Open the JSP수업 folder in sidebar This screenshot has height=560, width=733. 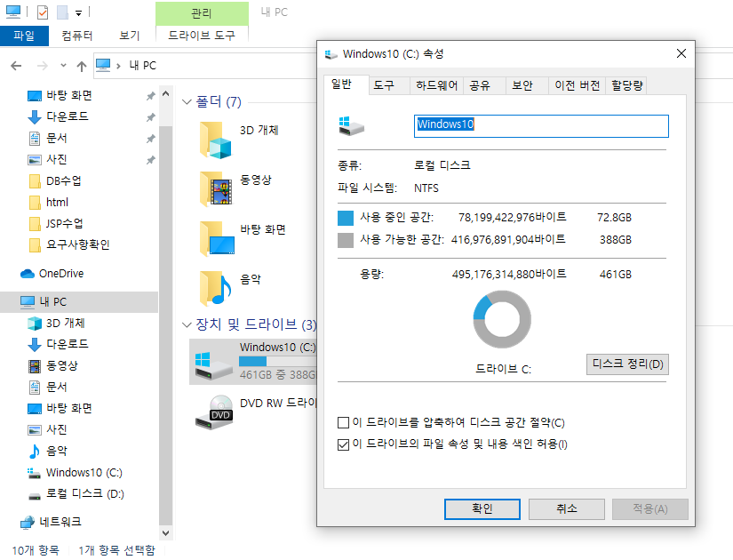pos(65,224)
